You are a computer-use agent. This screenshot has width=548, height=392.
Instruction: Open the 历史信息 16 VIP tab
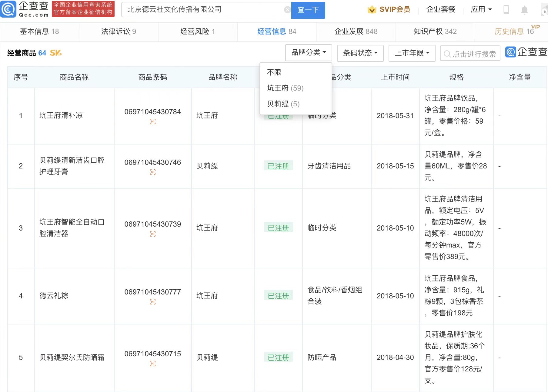(514, 32)
